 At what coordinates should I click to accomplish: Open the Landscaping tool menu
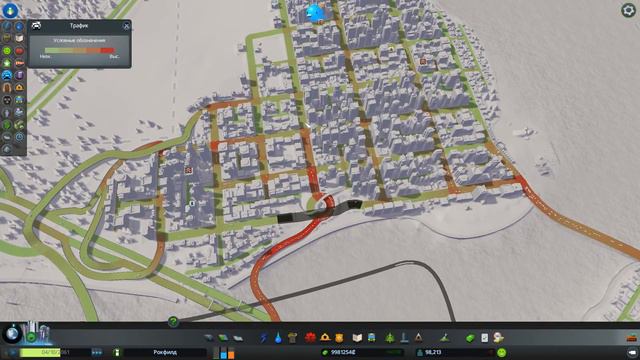(444, 338)
